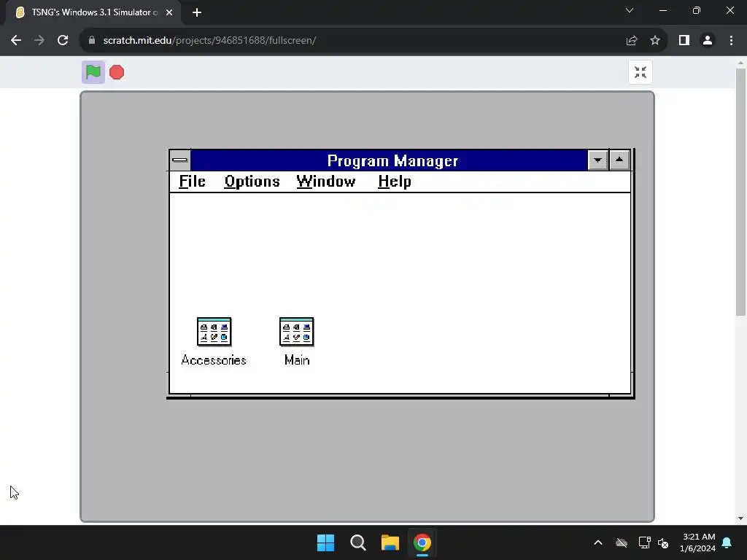
Task: Open notifications bell icon
Action: pos(727,542)
